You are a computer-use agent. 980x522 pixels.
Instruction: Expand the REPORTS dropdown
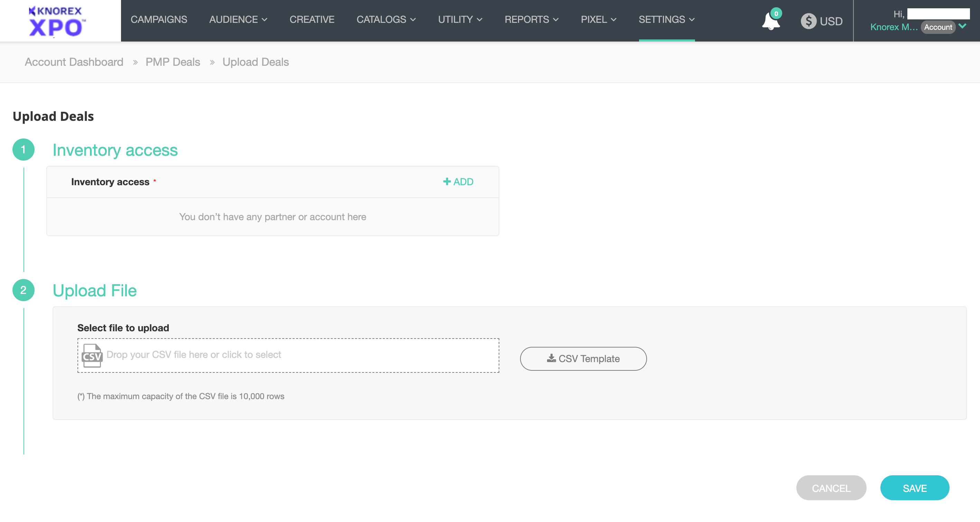[x=531, y=19]
